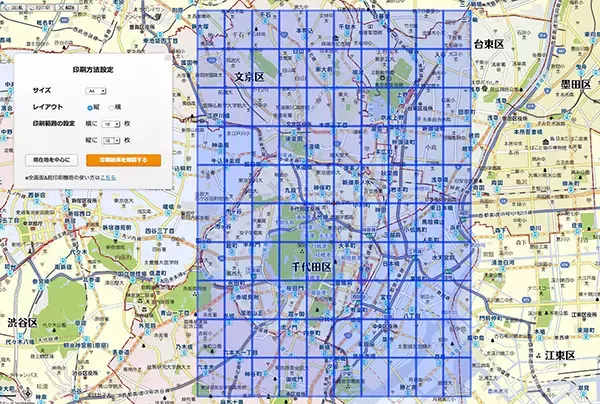The image size is (600, 404).
Task: Click the 表参道 station icon
Action: click(121, 358)
